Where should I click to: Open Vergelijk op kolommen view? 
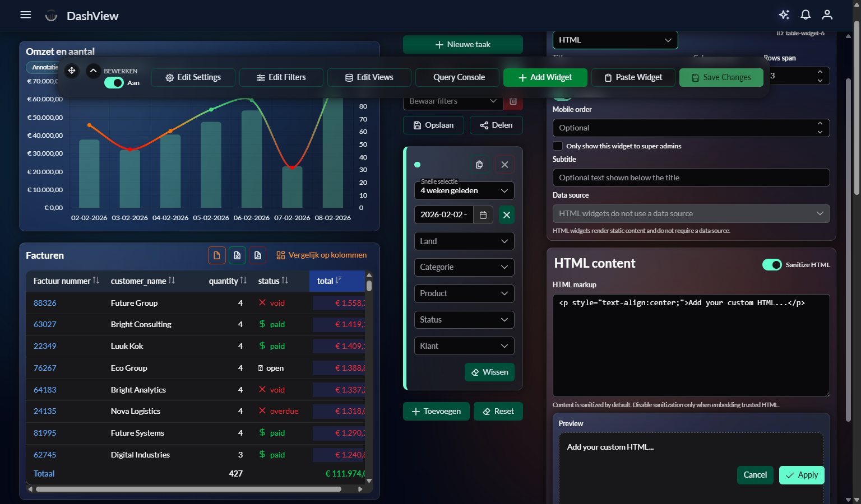click(x=321, y=255)
